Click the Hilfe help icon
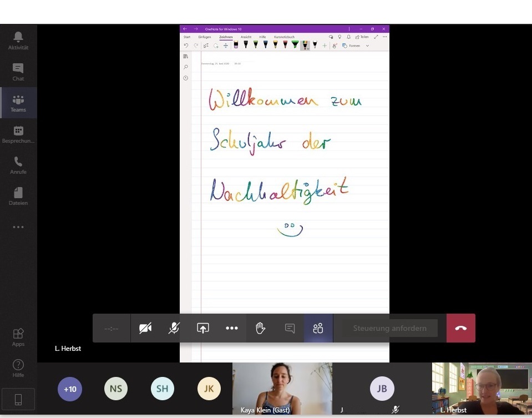Image resolution: width=532 pixels, height=418 pixels. coord(18,368)
